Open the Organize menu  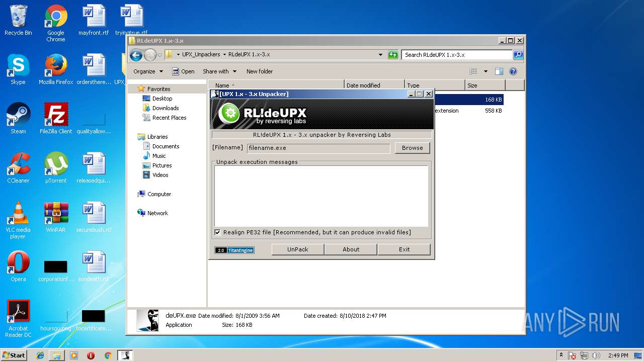(148, 71)
